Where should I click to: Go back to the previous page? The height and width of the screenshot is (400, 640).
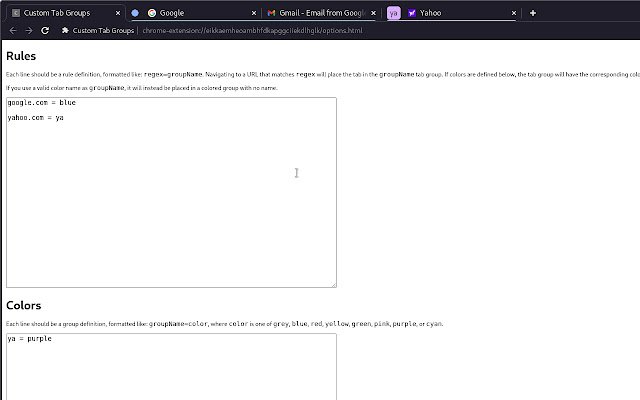coord(13,31)
